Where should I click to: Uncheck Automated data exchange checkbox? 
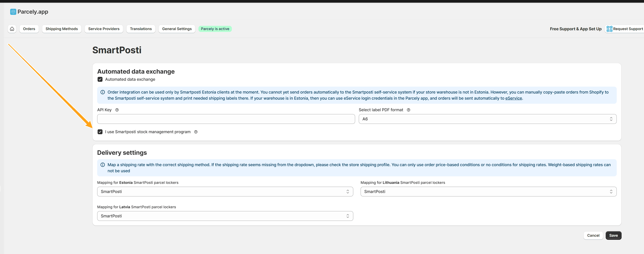pyautogui.click(x=100, y=79)
